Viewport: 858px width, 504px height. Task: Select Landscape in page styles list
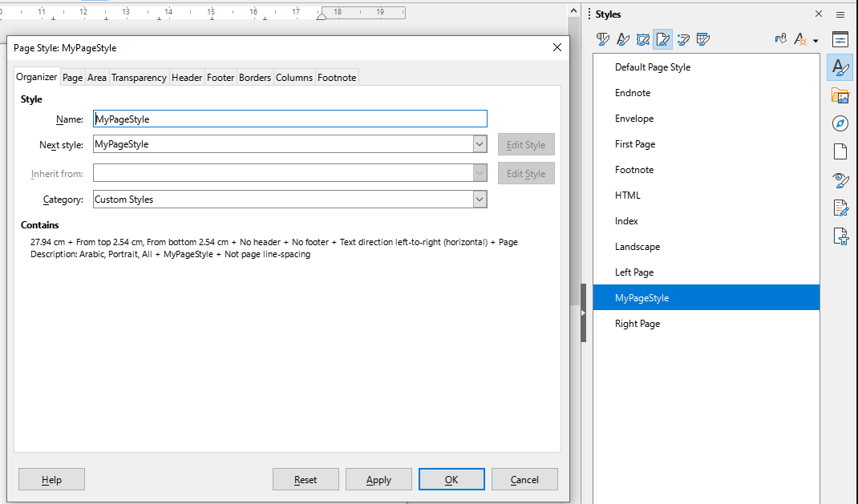637,247
